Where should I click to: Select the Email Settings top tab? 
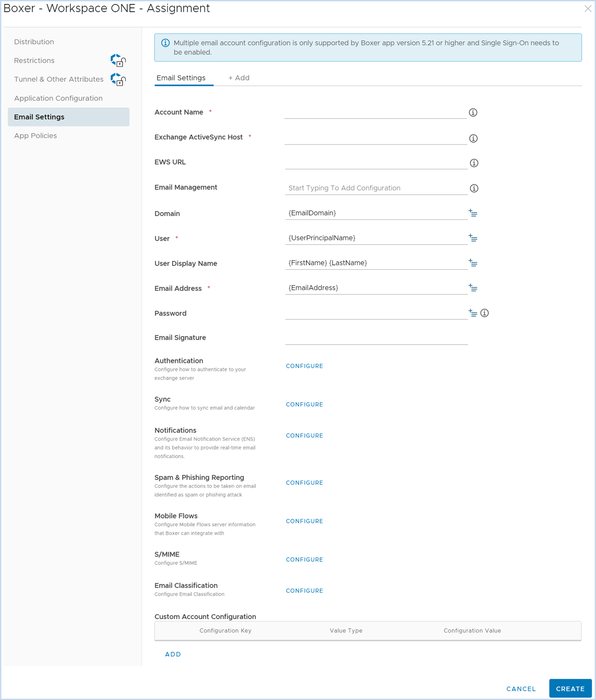[181, 78]
